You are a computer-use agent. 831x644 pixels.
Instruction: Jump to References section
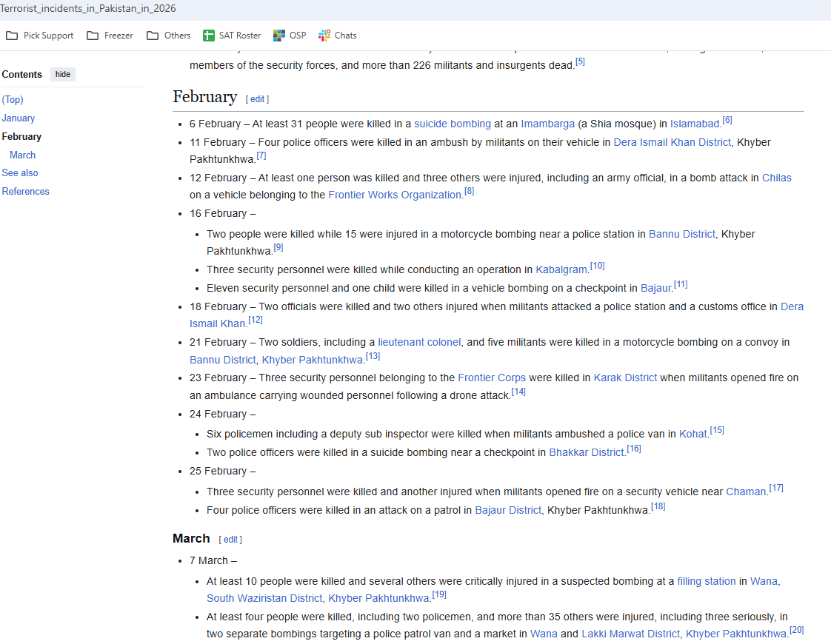tap(25, 191)
